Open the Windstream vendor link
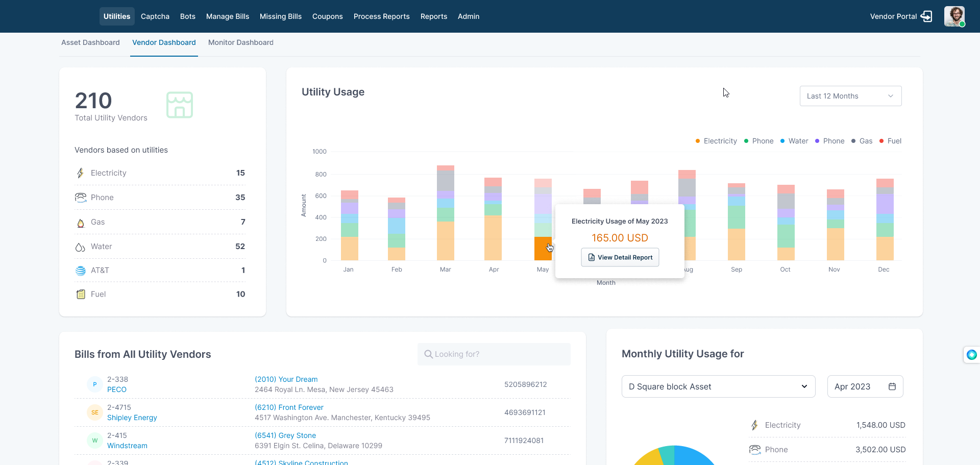Viewport: 980px width, 465px height. point(127,446)
